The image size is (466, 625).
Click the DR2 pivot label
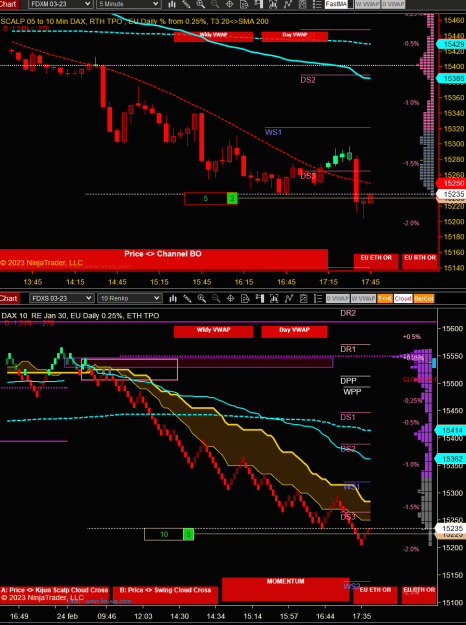pos(348,313)
